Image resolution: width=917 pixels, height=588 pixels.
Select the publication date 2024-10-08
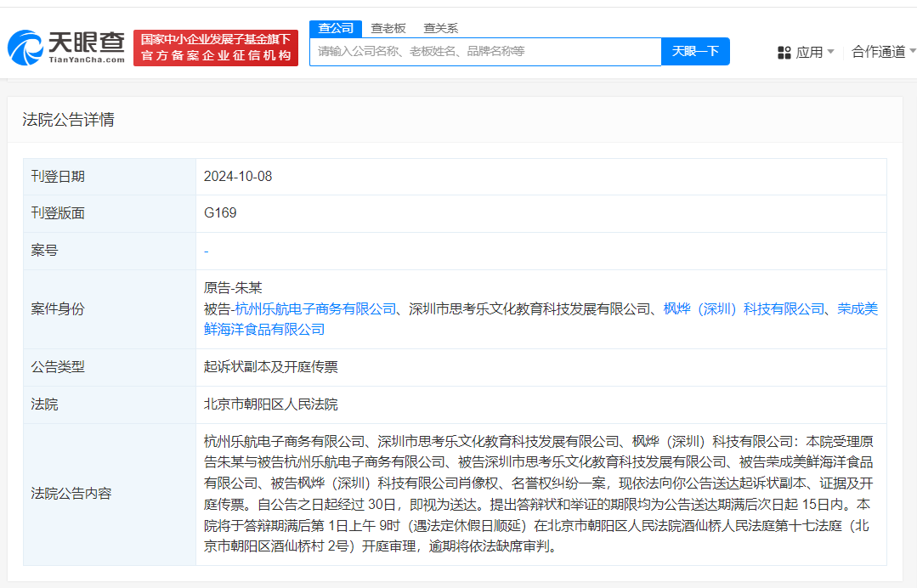coord(238,177)
